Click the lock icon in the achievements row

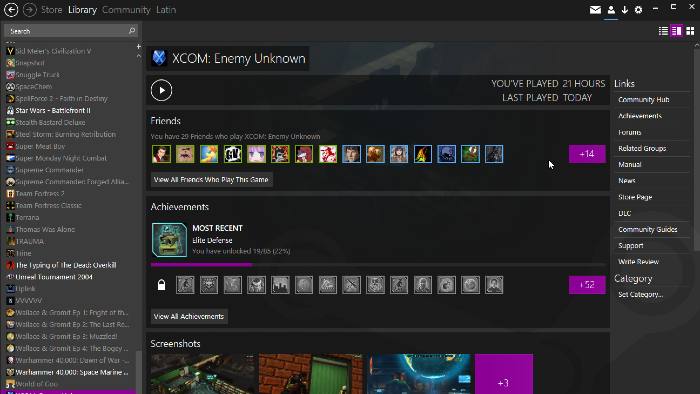coord(162,285)
